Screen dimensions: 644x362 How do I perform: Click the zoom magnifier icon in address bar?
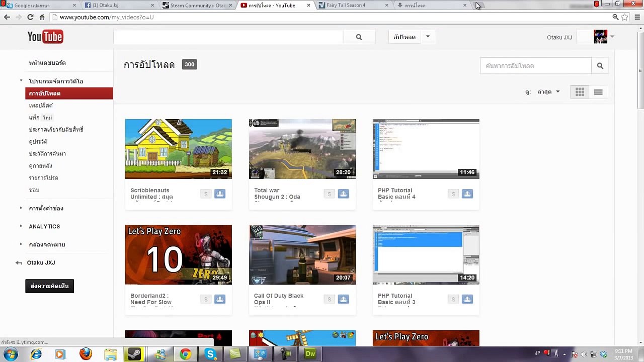click(x=615, y=17)
